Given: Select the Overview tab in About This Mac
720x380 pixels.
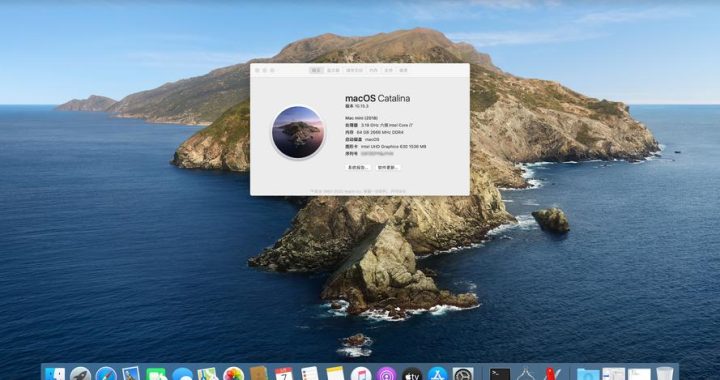Looking at the screenshot, I should (316, 70).
